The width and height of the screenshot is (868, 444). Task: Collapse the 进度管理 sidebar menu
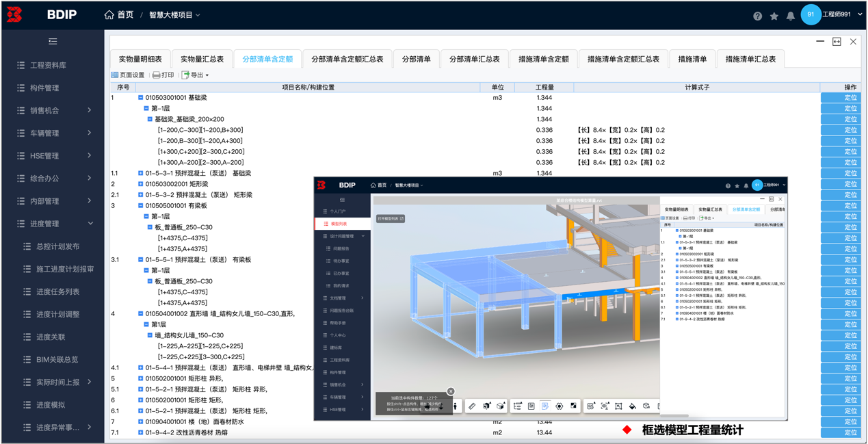click(x=90, y=224)
